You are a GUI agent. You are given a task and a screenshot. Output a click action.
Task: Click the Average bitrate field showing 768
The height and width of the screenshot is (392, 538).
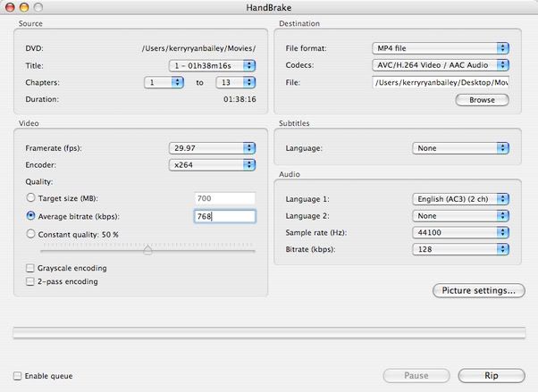pos(224,216)
